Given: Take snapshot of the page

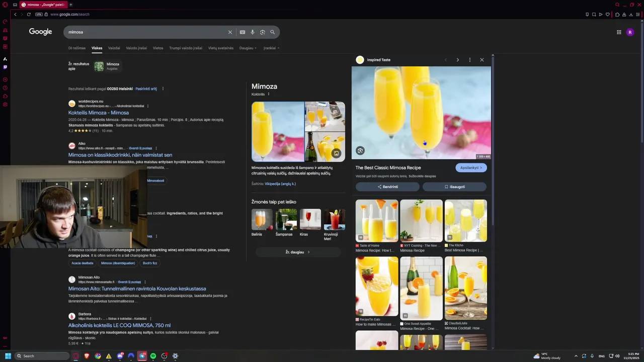Looking at the screenshot, I should pos(594,14).
